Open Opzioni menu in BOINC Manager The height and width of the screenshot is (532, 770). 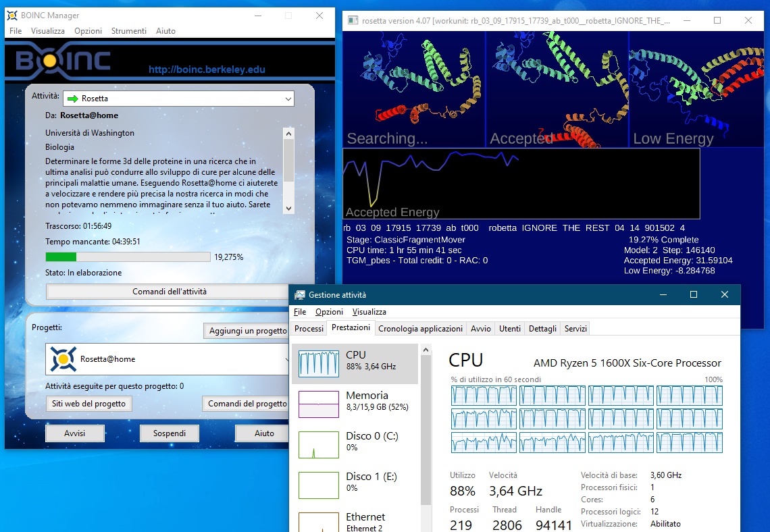(88, 31)
